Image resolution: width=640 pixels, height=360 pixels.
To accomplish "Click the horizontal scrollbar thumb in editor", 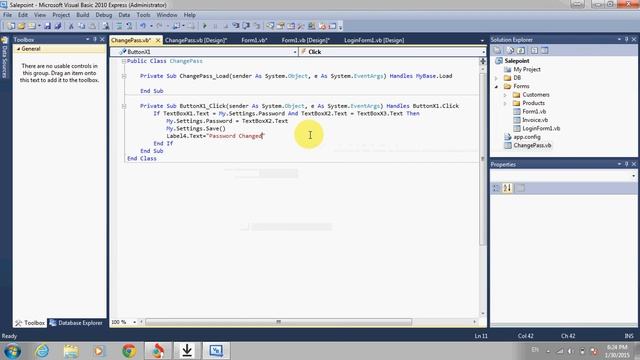I will [278, 322].
